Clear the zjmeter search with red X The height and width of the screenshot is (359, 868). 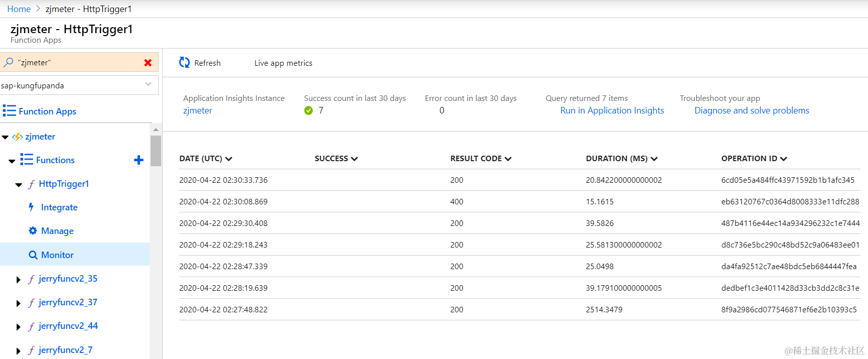[148, 63]
